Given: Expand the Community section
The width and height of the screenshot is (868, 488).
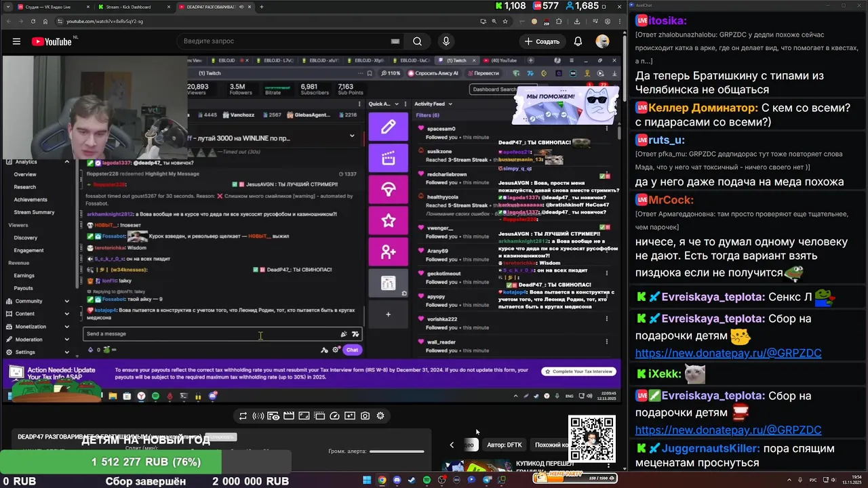Looking at the screenshot, I should pyautogui.click(x=66, y=301).
